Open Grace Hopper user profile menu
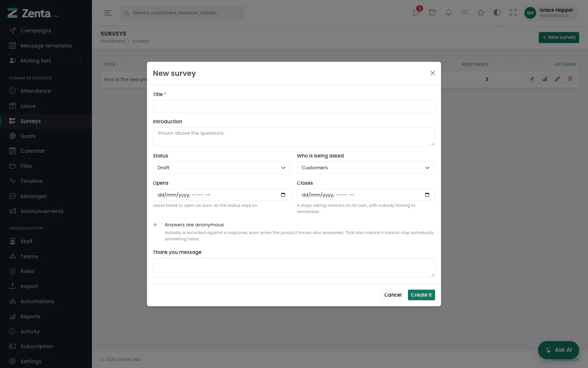The width and height of the screenshot is (588, 368). 551,13
